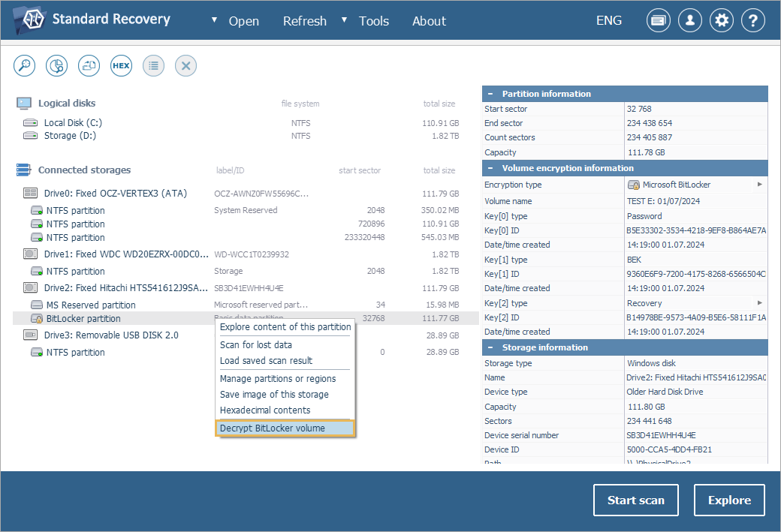Open the Tools menu

[373, 21]
